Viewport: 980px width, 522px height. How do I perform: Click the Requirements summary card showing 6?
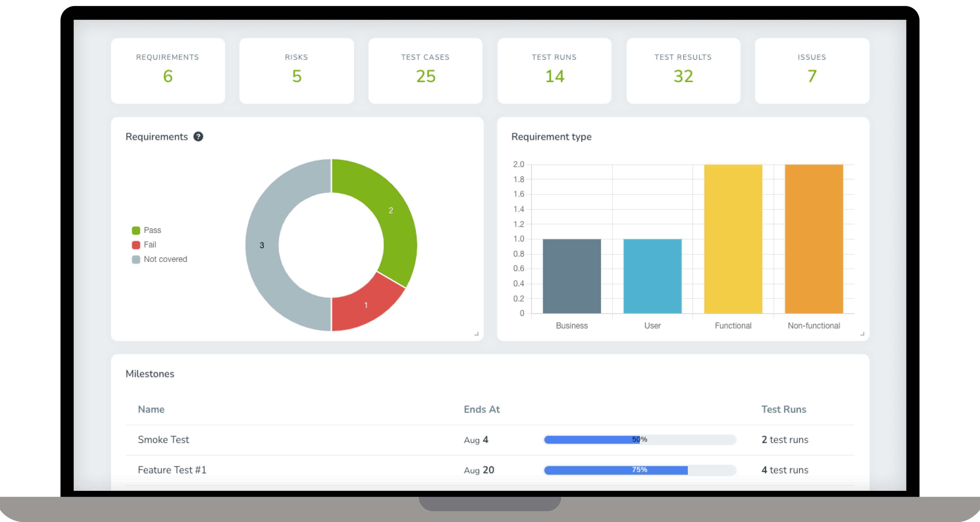tap(167, 71)
